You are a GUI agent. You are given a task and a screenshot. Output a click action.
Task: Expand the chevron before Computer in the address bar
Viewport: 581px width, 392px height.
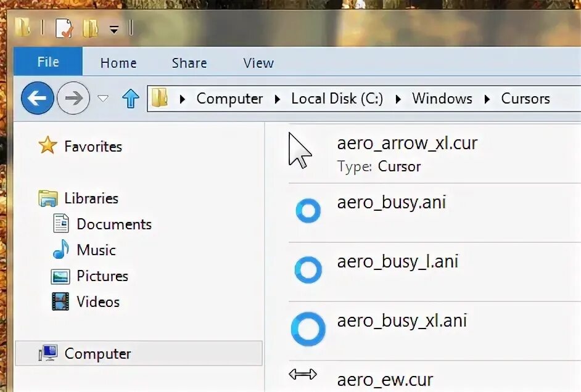click(x=182, y=99)
